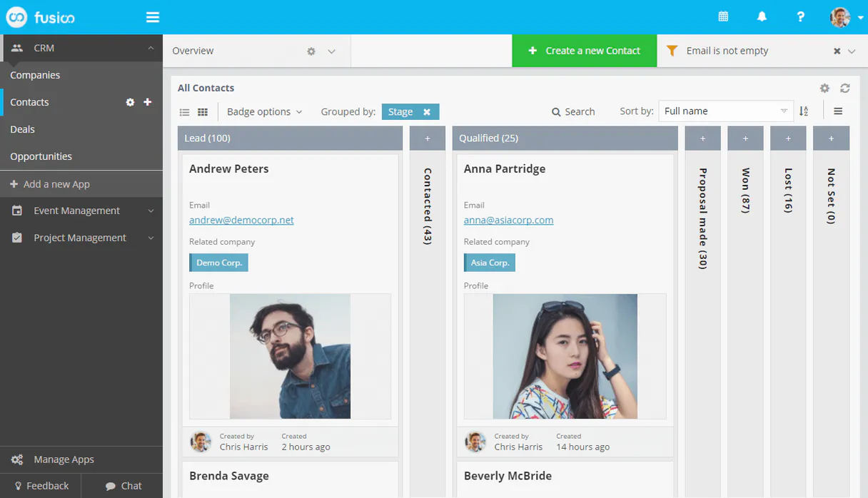The image size is (868, 498).
Task: Click the help question mark icon
Action: (801, 17)
